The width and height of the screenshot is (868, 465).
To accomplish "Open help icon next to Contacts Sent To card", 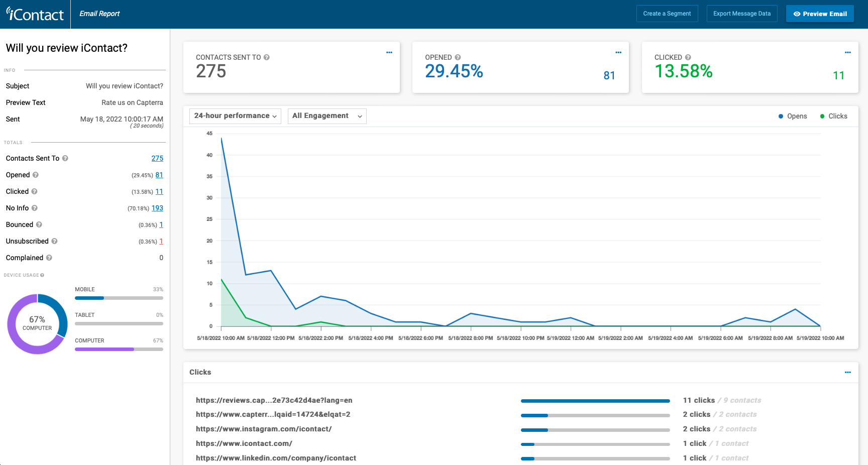I will (x=267, y=57).
